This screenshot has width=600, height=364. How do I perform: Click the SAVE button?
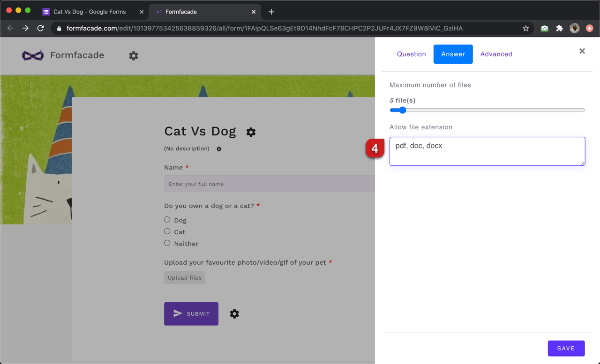coord(566,348)
